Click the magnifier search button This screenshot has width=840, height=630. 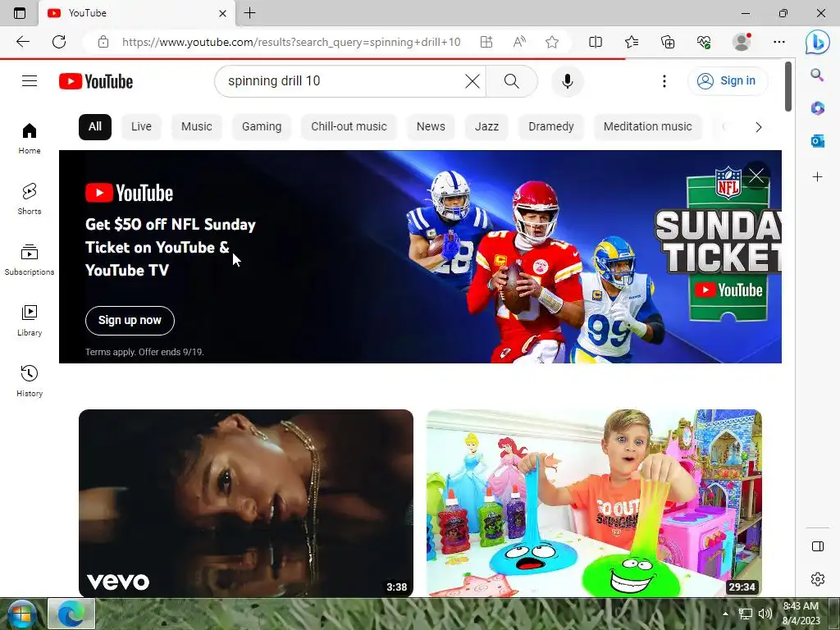(x=512, y=81)
